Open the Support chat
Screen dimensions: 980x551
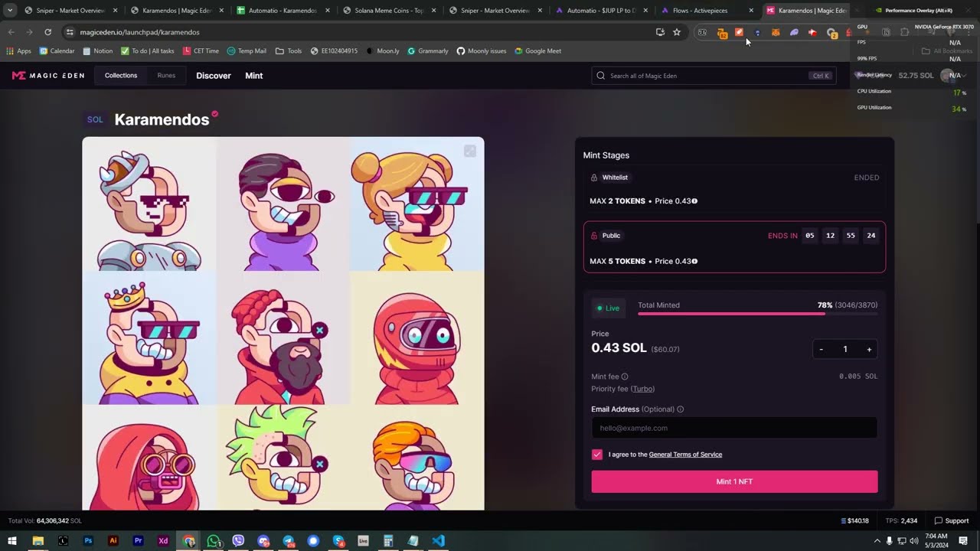coord(952,520)
